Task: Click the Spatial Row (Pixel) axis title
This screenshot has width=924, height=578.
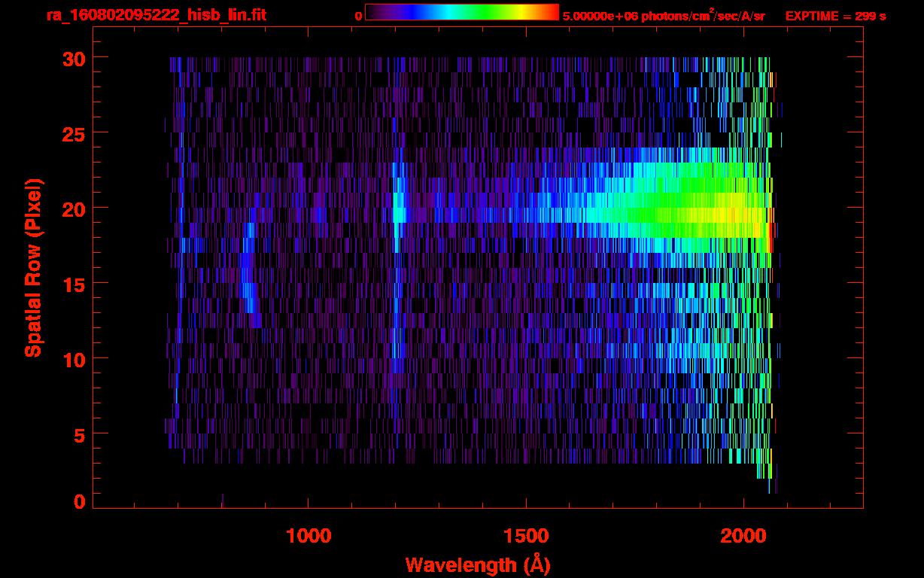Action: click(32, 267)
